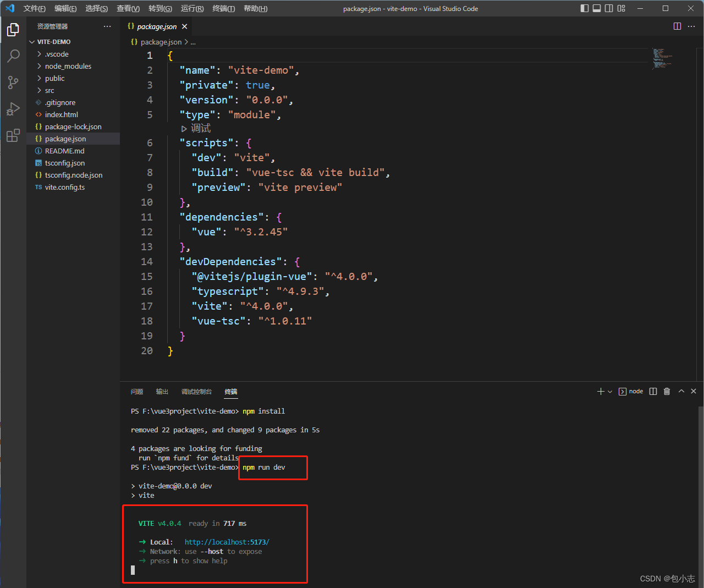Open tsconfig.node.json file
This screenshot has width=704, height=588.
click(73, 175)
